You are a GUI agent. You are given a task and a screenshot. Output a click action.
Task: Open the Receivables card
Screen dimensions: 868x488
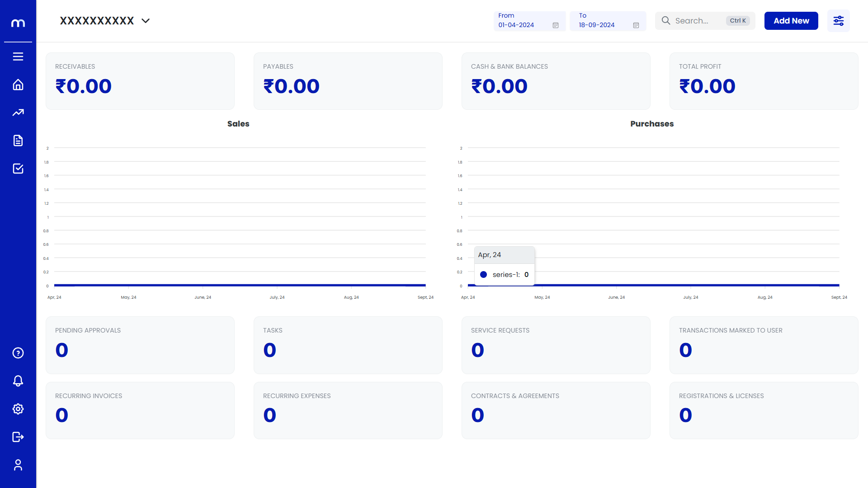140,81
